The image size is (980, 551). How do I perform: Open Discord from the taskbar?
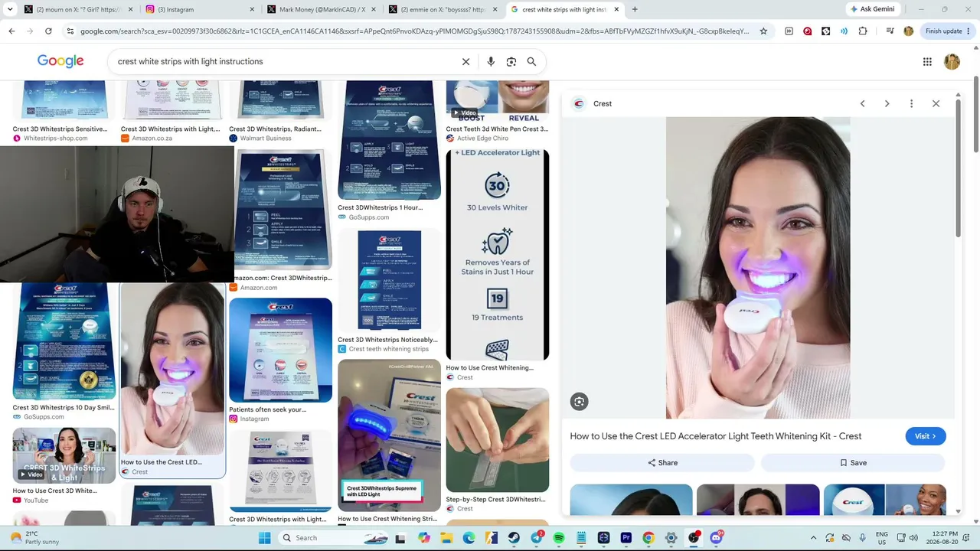(x=716, y=538)
